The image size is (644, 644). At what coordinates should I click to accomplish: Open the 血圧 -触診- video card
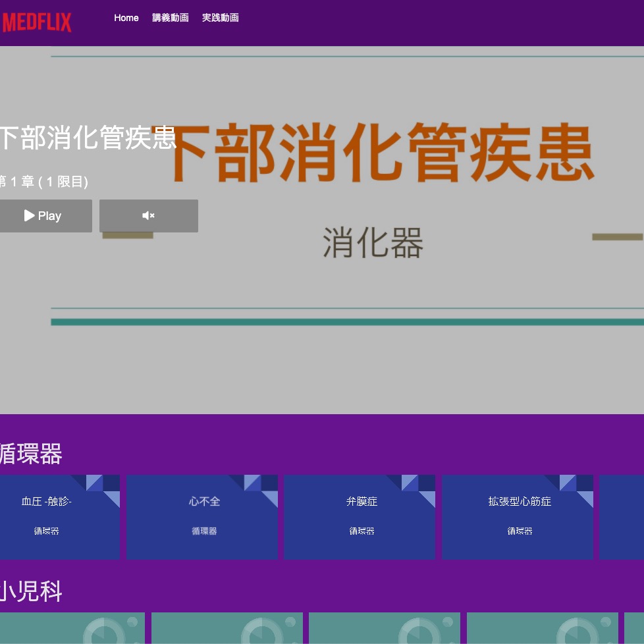click(x=58, y=517)
